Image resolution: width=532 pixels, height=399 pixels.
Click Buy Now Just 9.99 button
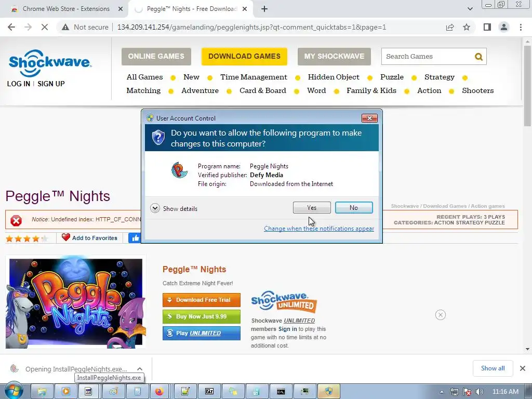pos(202,316)
